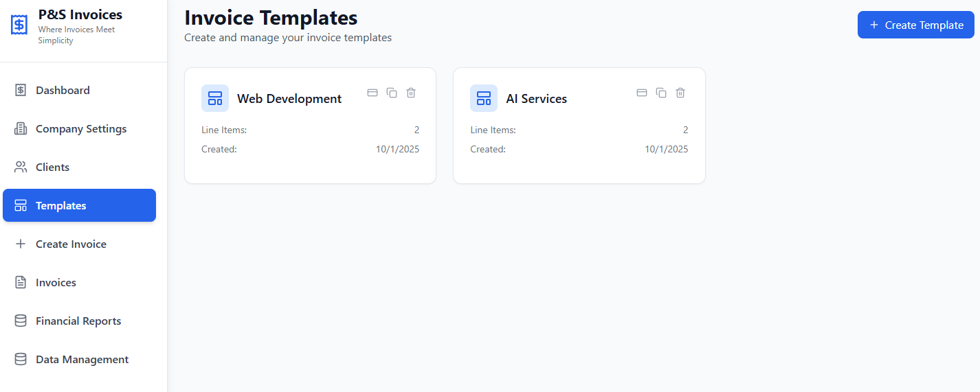Click the blue layout icon beside AI Services

point(484,98)
